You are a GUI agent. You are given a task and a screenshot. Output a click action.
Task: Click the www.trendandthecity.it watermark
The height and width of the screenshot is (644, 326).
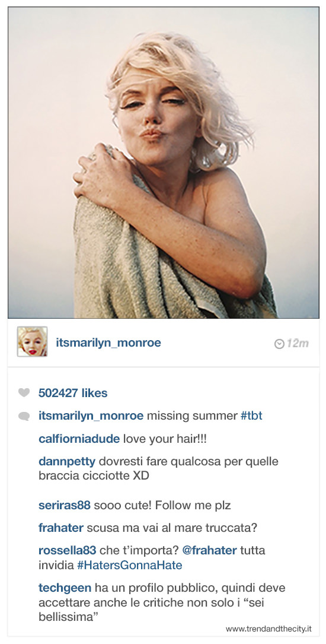pyautogui.click(x=269, y=629)
